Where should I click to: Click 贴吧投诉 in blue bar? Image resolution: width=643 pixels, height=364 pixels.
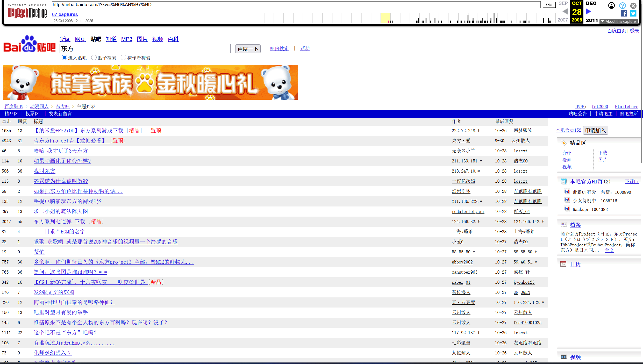point(629,114)
